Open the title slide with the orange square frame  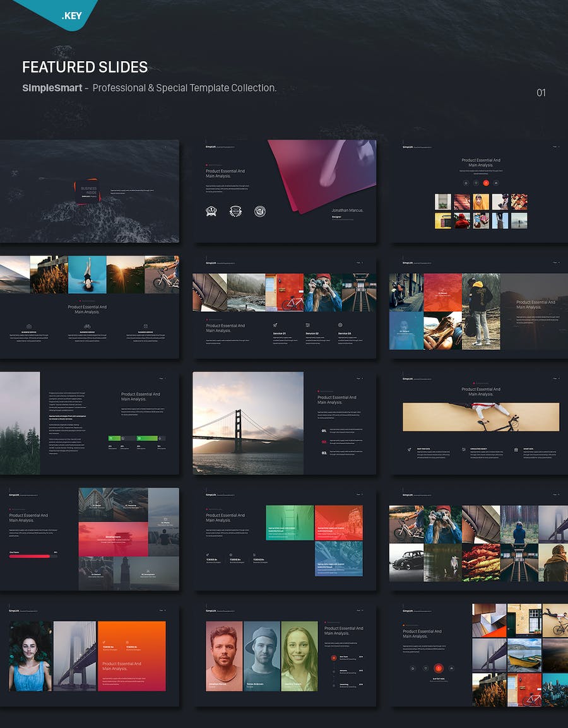89,191
